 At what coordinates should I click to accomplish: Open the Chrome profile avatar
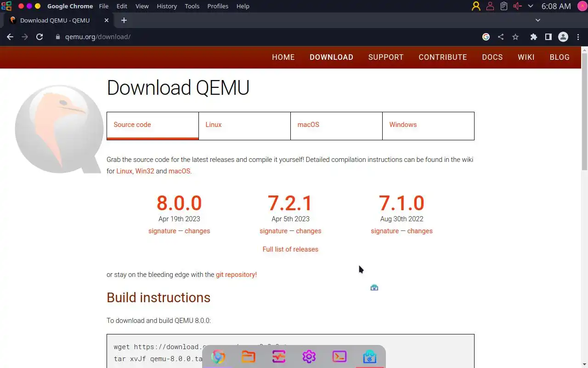click(563, 37)
